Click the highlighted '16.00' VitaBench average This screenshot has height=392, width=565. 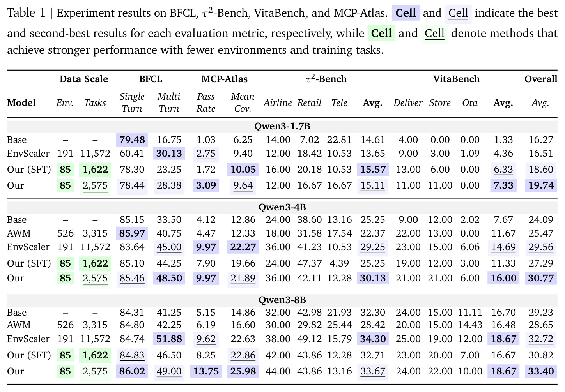click(x=503, y=278)
